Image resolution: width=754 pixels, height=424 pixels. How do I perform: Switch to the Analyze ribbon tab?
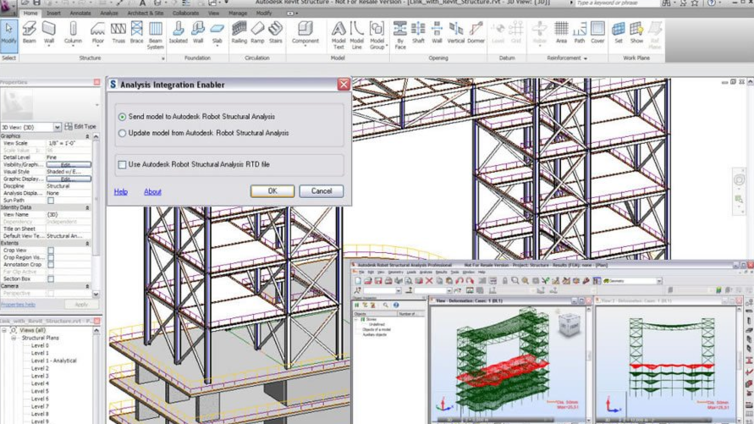coord(109,13)
